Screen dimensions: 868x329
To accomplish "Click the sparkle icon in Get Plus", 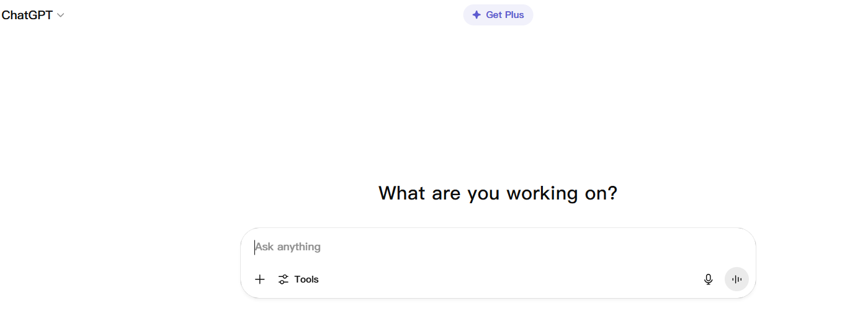I will point(477,15).
